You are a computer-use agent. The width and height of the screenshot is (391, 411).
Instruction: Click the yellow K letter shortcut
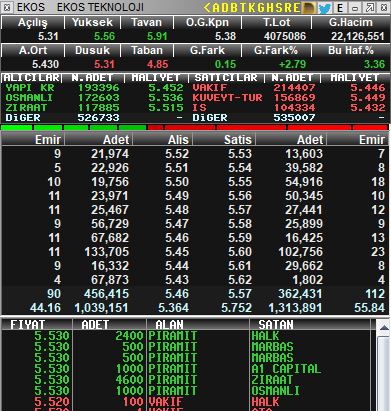[252, 7]
